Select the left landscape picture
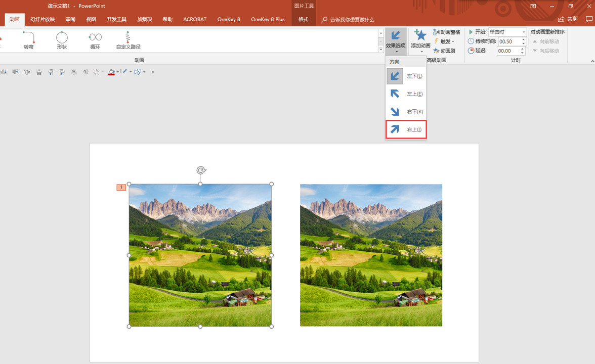The height and width of the screenshot is (364, 595). coord(200,255)
